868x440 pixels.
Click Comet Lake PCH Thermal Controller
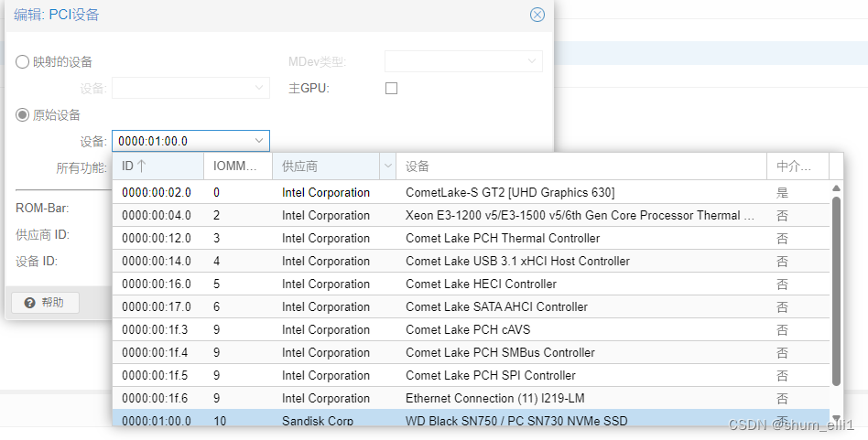[x=503, y=238]
